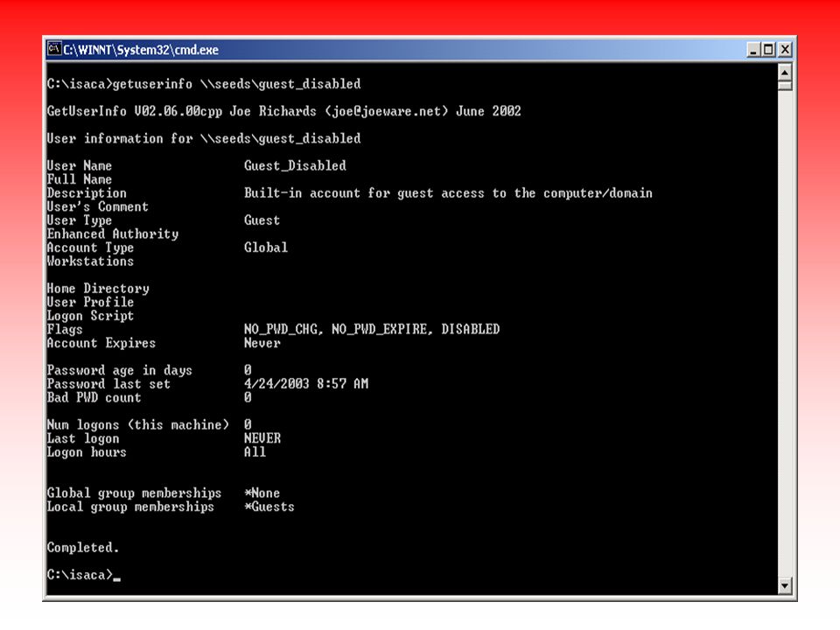Click the 'User's Comment' label
This screenshot has width=840, height=630.
click(x=97, y=206)
